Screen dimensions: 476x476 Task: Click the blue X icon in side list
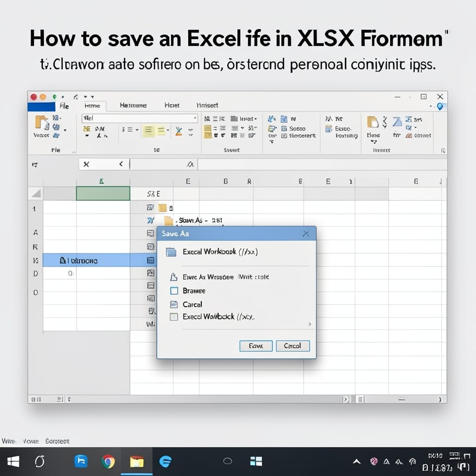click(x=151, y=220)
